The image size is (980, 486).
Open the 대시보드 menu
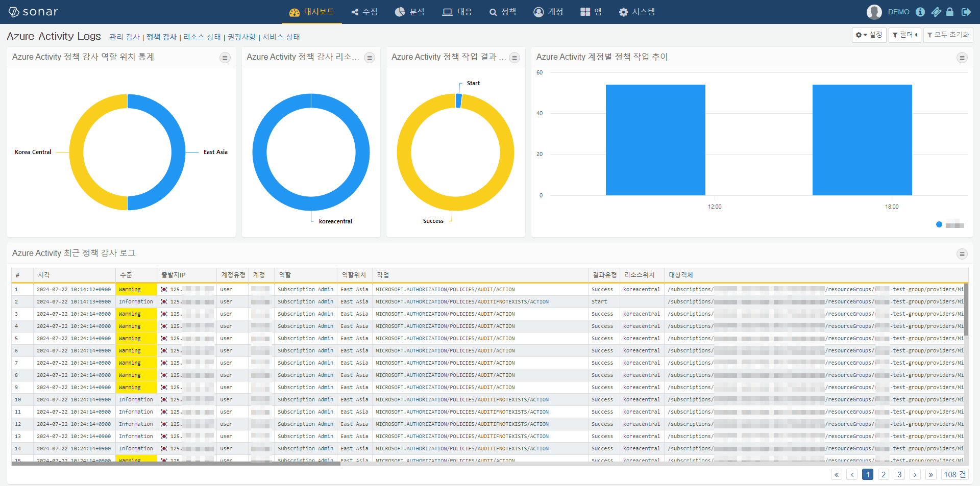[x=311, y=12]
